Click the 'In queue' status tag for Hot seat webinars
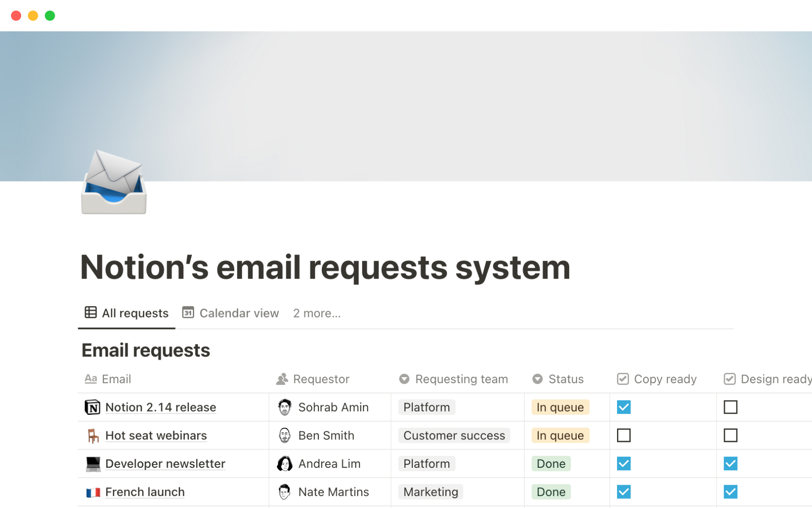 [x=560, y=436]
